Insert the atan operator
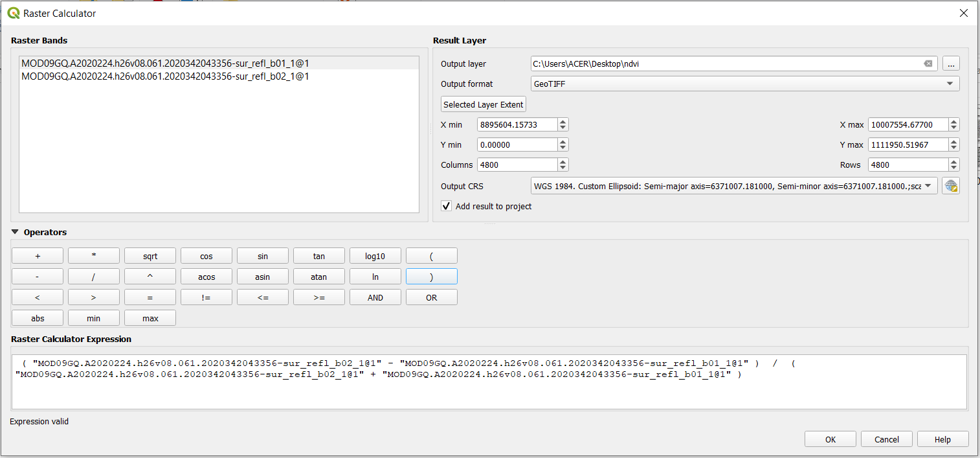Viewport: 980px width, 458px height. (x=318, y=276)
